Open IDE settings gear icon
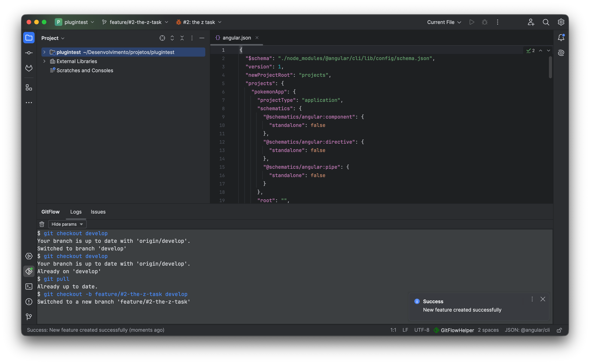 [x=561, y=22]
